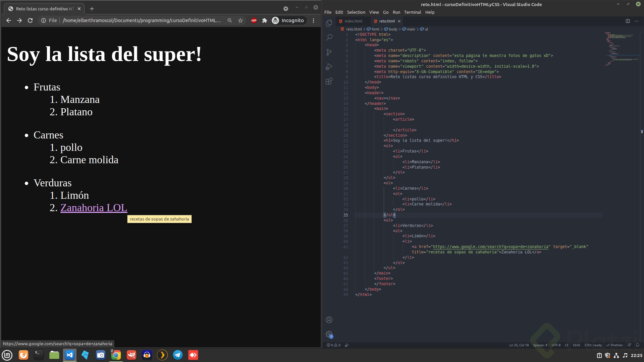
Task: Open the editor More Actions ellipsis
Action: [x=637, y=21]
